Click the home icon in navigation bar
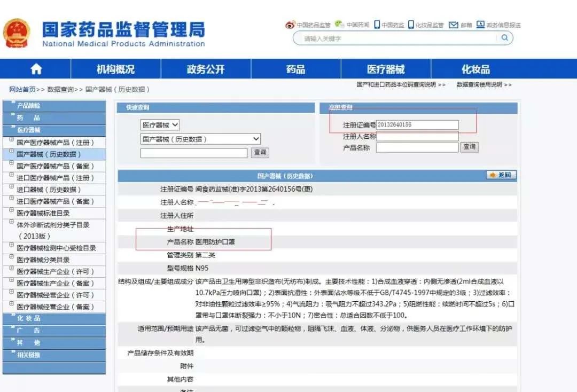The height and width of the screenshot is (392, 577). [x=35, y=68]
